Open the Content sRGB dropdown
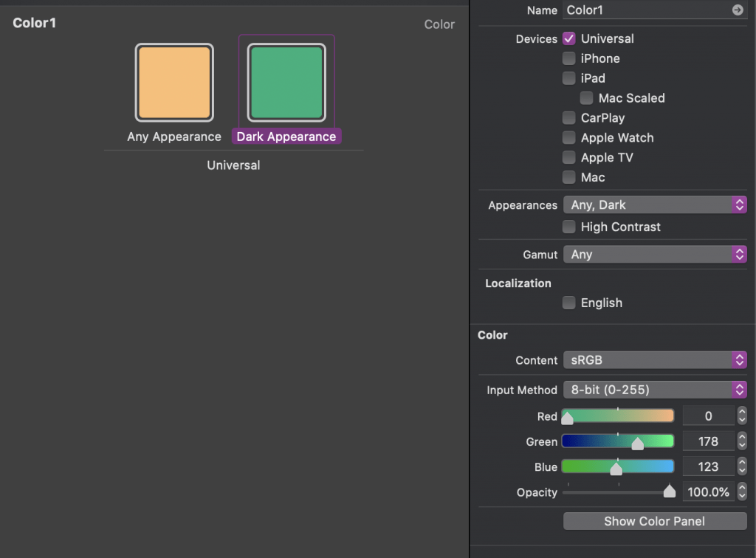756x558 pixels. (655, 360)
